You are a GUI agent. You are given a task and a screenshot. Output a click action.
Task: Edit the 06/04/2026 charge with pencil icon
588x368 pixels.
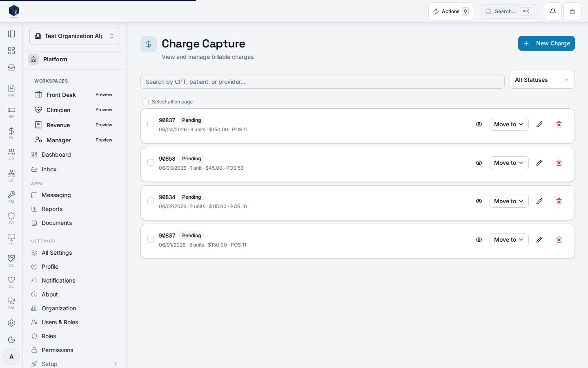coord(539,124)
